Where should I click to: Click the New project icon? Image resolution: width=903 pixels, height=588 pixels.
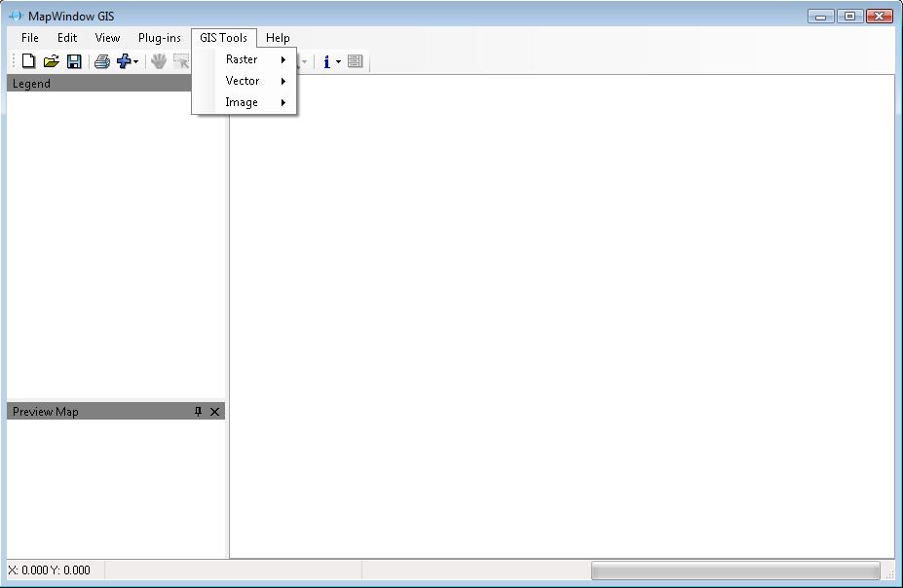29,61
